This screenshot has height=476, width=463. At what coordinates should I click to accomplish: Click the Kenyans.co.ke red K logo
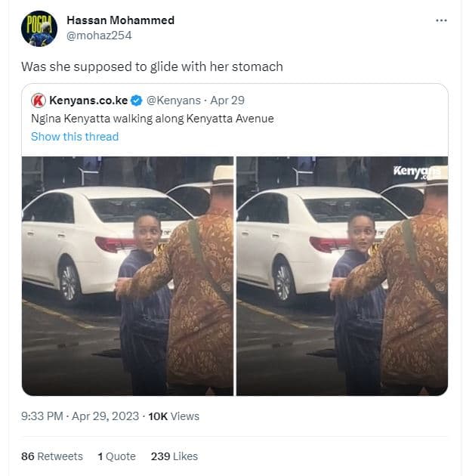[39, 100]
